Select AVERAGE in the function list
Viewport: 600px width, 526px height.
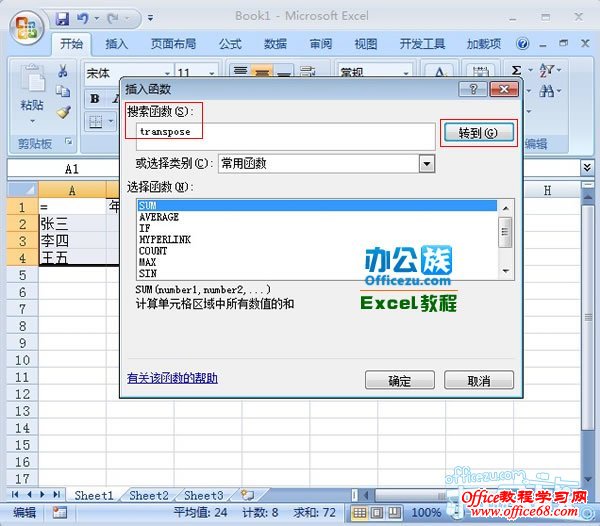(160, 217)
